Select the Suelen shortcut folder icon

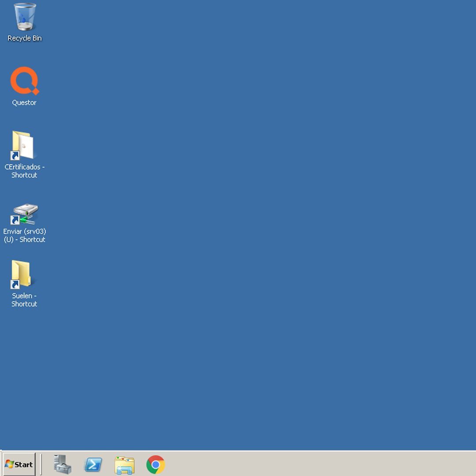[22, 274]
